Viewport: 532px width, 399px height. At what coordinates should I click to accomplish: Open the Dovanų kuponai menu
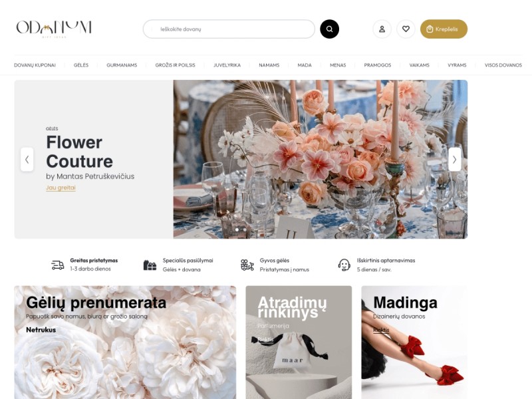pos(35,65)
